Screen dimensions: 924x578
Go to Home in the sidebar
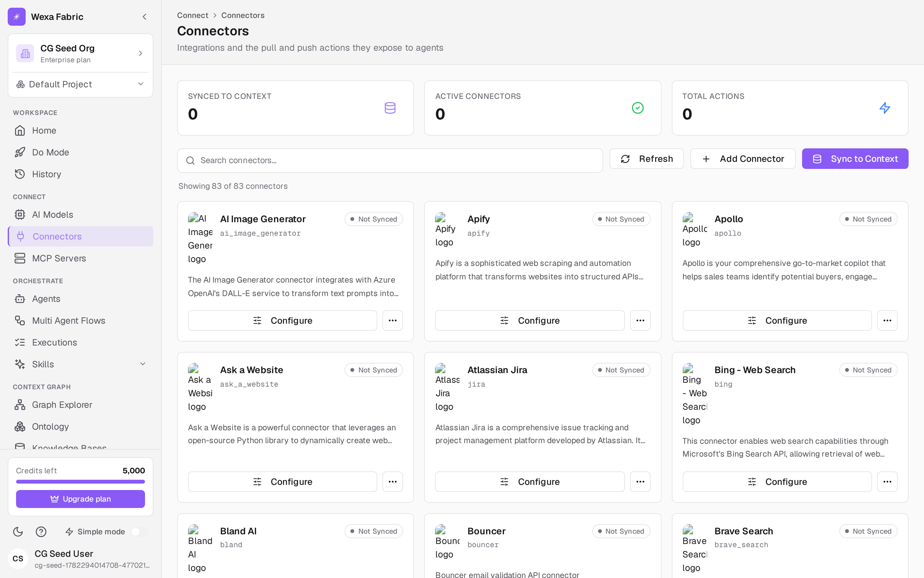coord(81,130)
